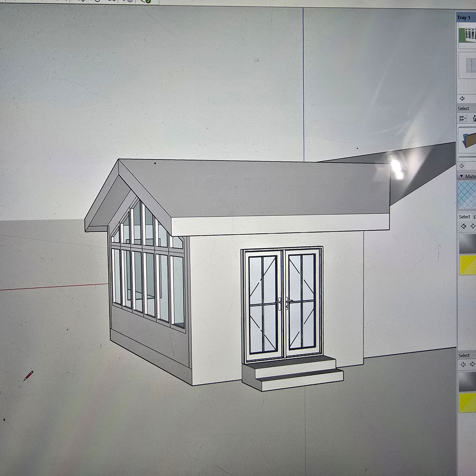Pick the upper gray gradient material swatch
This screenshot has height=476, width=476.
tap(467, 243)
